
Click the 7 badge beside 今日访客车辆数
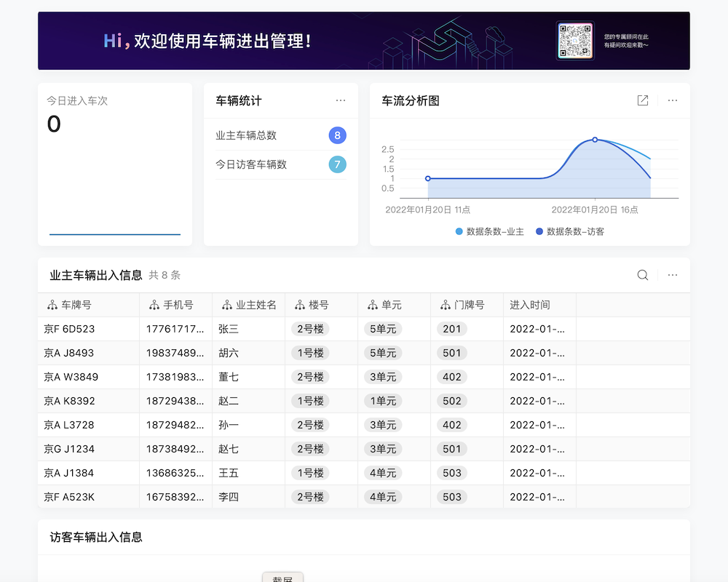tap(338, 165)
